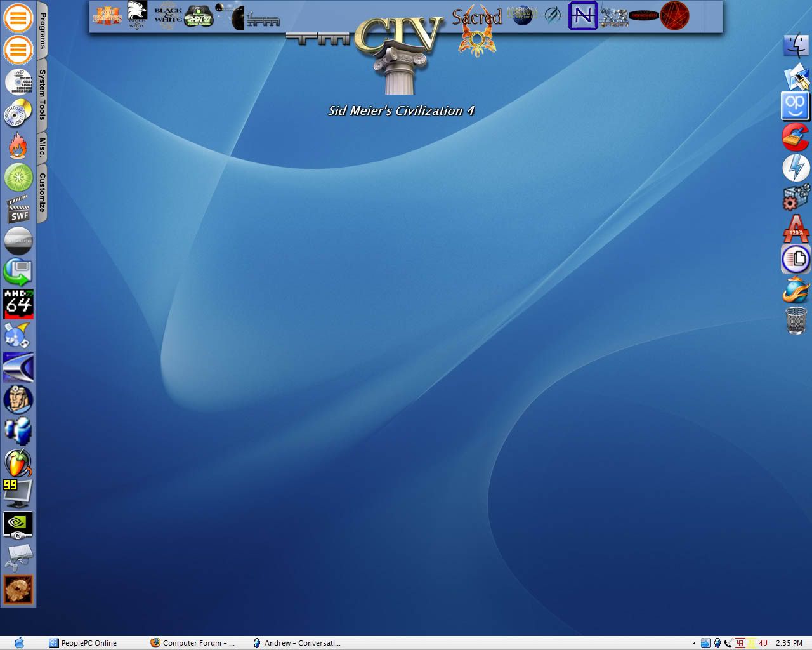
Task: Open the brown textured square icon at dock bottom
Action: coord(18,590)
